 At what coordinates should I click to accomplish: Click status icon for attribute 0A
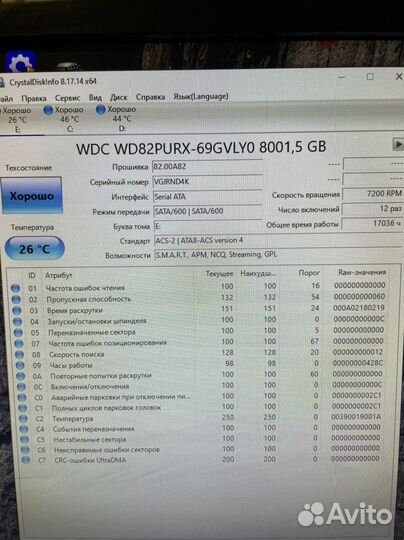21,376
